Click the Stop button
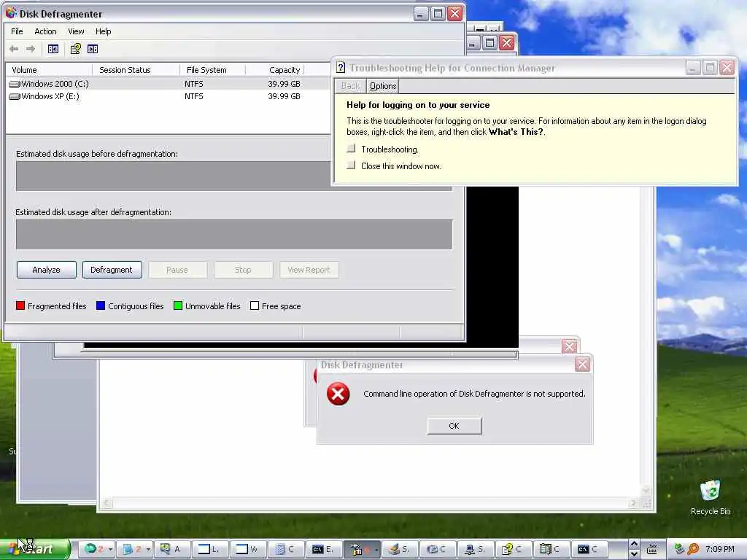747x560 pixels. 243,270
